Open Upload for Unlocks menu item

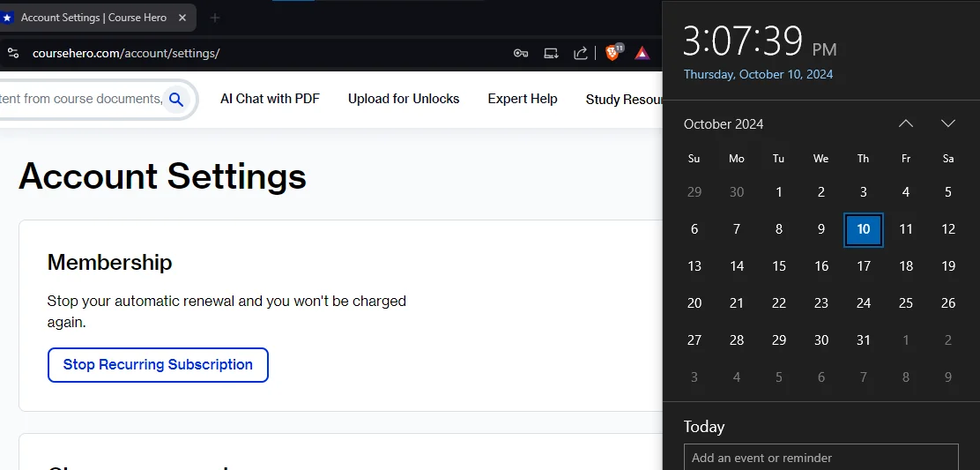click(404, 99)
